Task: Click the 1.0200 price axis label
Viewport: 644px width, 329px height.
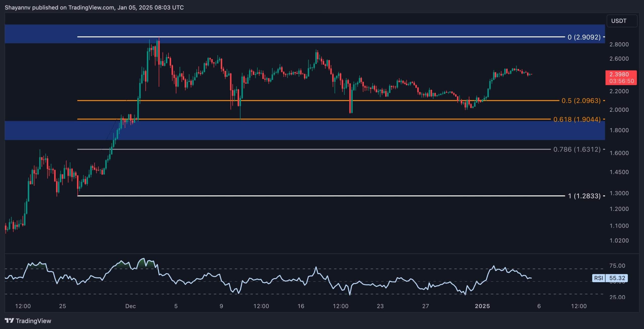Action: (x=619, y=241)
